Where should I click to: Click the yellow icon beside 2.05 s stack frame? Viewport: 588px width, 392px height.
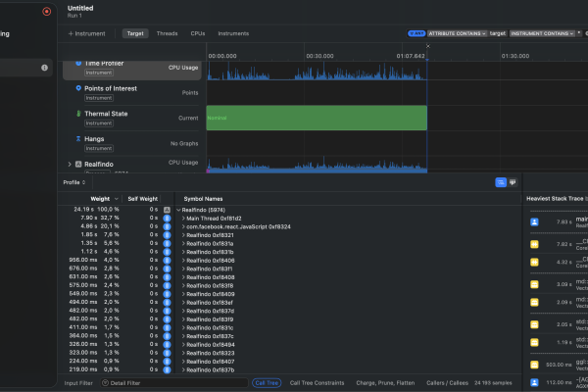point(534,324)
